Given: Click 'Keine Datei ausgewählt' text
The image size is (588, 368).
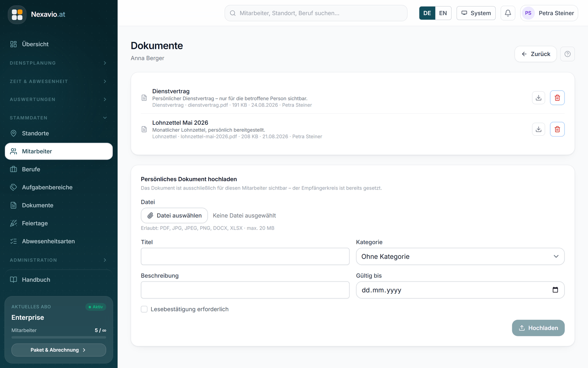Looking at the screenshot, I should click(244, 216).
